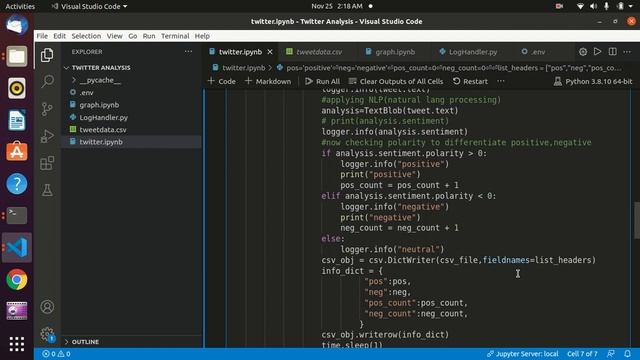Open the clock showing Nov 25 2:18 AM
Viewport: 640px width, 360px height.
pos(337,6)
